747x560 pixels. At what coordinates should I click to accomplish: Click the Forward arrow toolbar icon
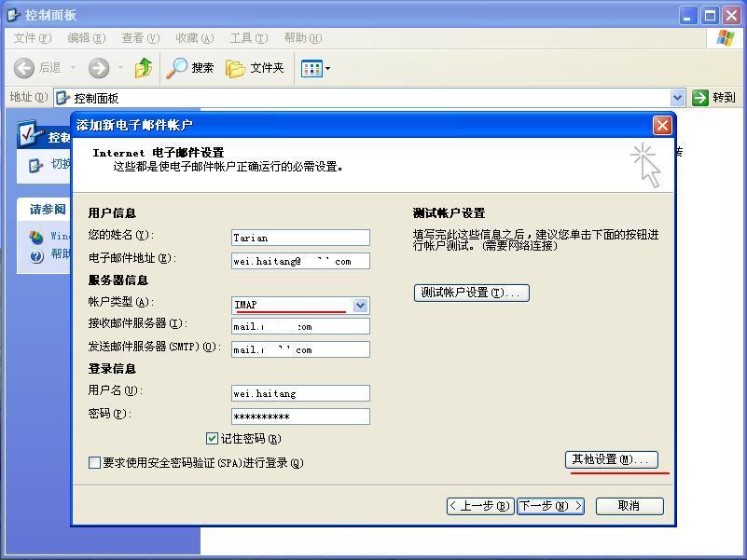tap(99, 68)
